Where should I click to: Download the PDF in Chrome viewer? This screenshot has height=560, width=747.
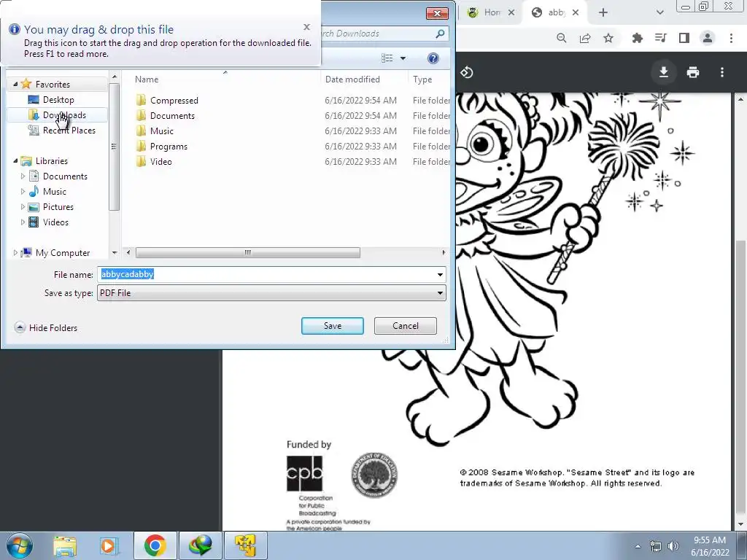663,72
